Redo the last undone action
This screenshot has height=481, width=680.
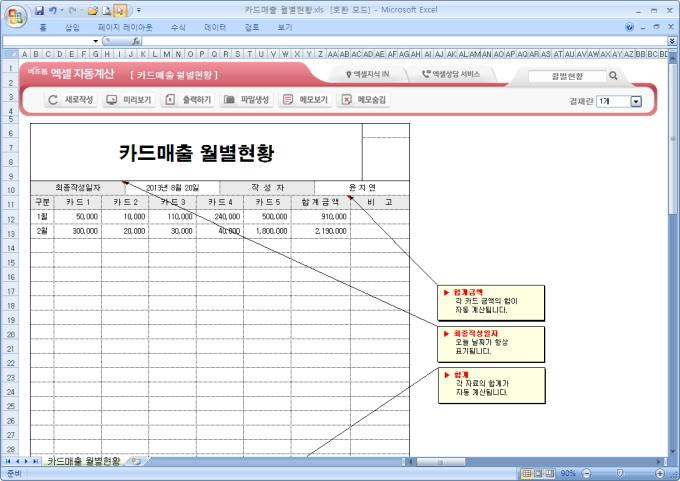click(72, 10)
